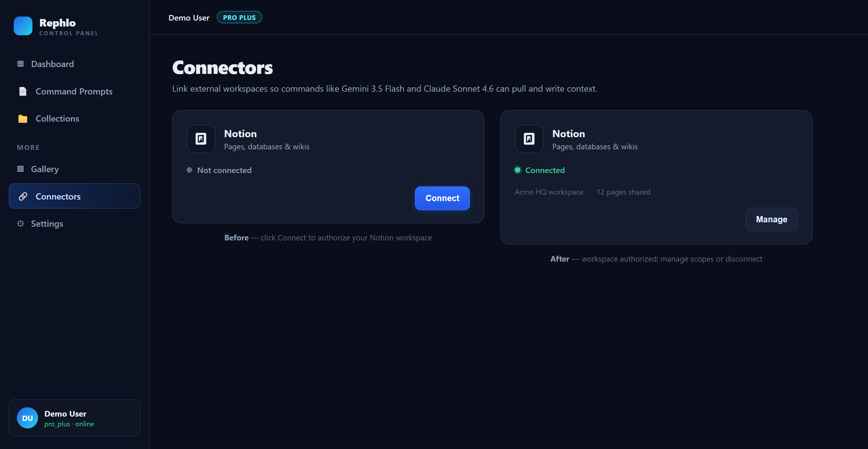Click the Dashboard grid icon

click(21, 64)
